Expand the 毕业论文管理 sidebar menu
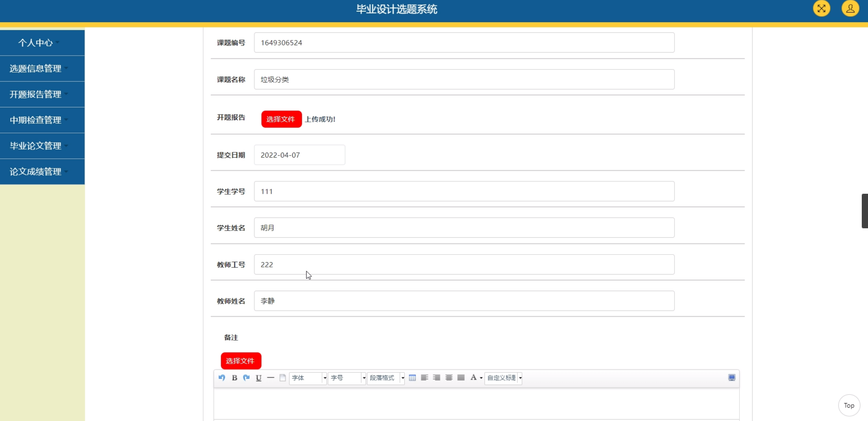The height and width of the screenshot is (421, 868). click(x=42, y=146)
